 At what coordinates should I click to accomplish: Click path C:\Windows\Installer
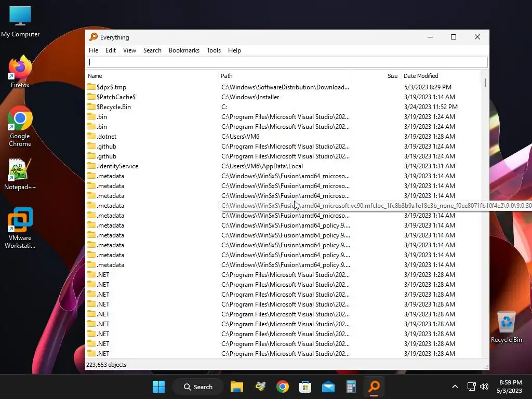click(x=250, y=97)
